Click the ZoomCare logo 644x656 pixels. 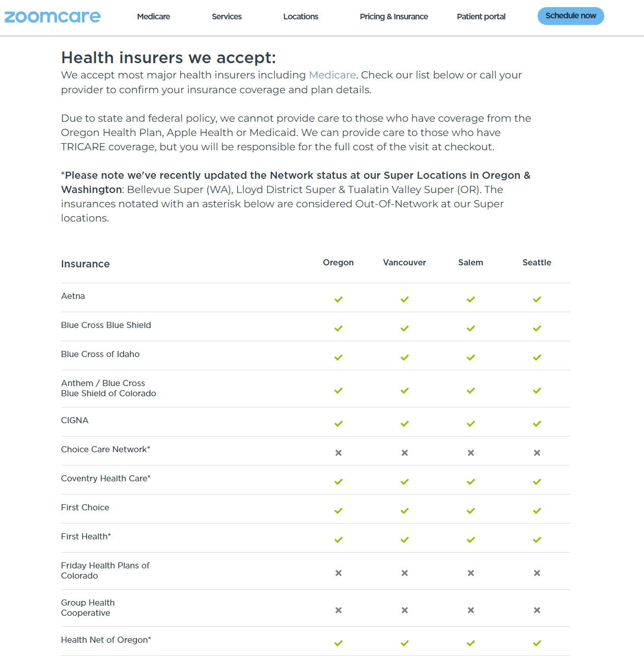click(x=52, y=17)
